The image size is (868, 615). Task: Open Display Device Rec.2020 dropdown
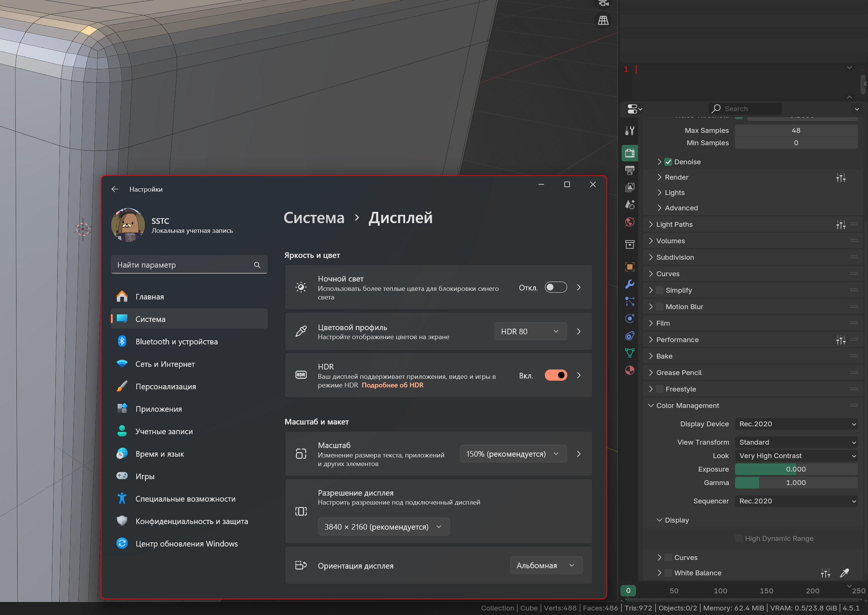tap(796, 424)
